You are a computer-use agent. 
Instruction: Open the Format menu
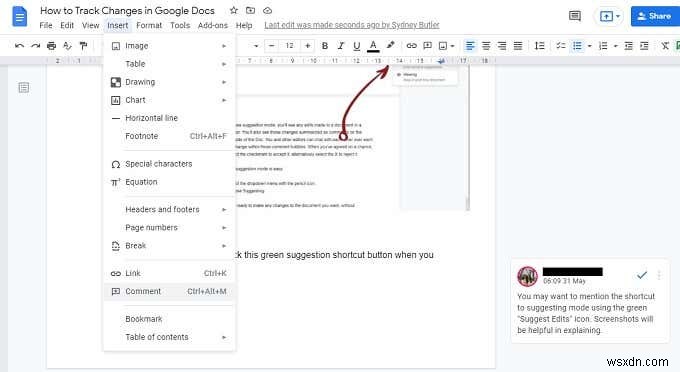[149, 25]
